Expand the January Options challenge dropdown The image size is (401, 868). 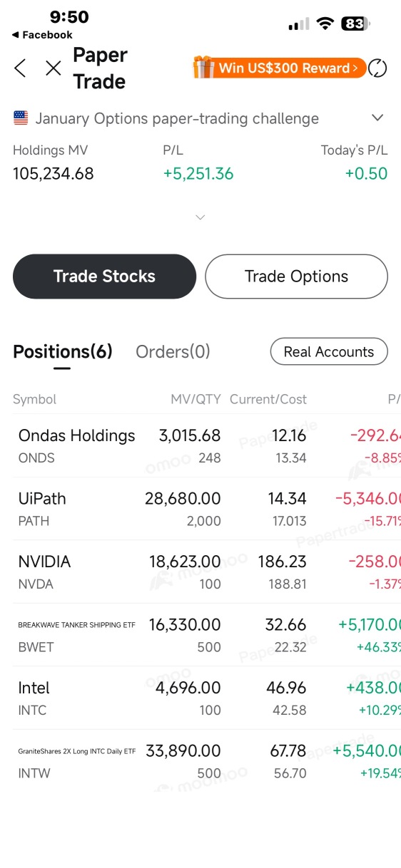[x=377, y=118]
